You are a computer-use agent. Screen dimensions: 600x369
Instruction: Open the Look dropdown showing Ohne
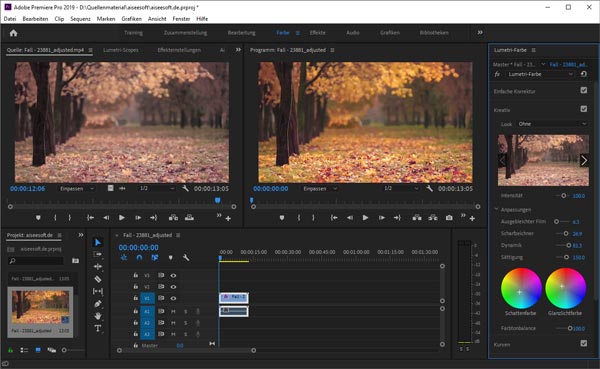click(x=552, y=124)
